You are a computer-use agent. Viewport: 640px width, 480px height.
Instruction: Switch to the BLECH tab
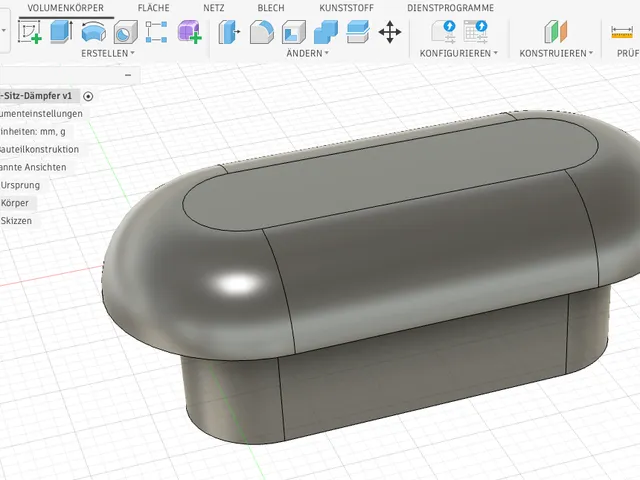coord(271,8)
